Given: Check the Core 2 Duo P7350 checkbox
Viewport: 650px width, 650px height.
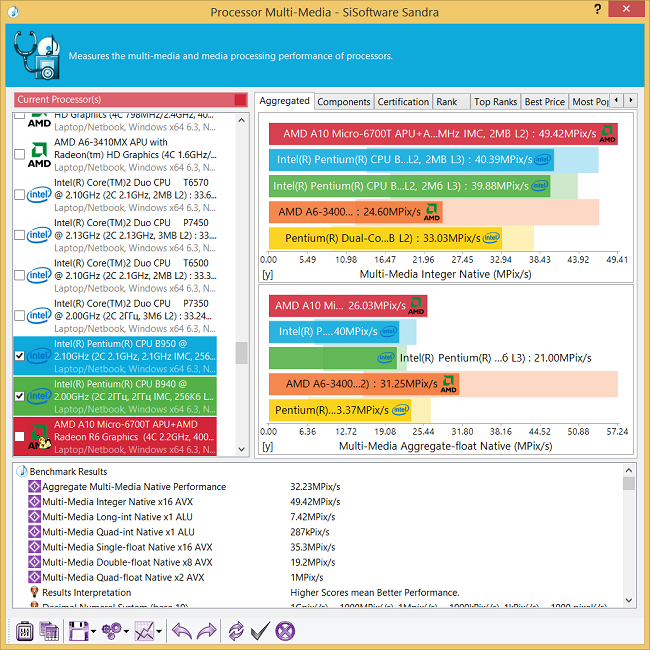Looking at the screenshot, I should [x=19, y=315].
